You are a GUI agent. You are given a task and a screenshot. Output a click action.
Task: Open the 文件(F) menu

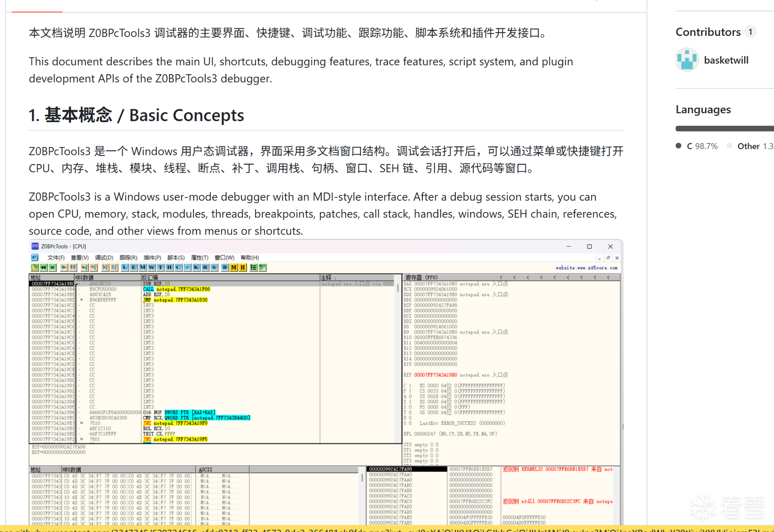[56, 258]
